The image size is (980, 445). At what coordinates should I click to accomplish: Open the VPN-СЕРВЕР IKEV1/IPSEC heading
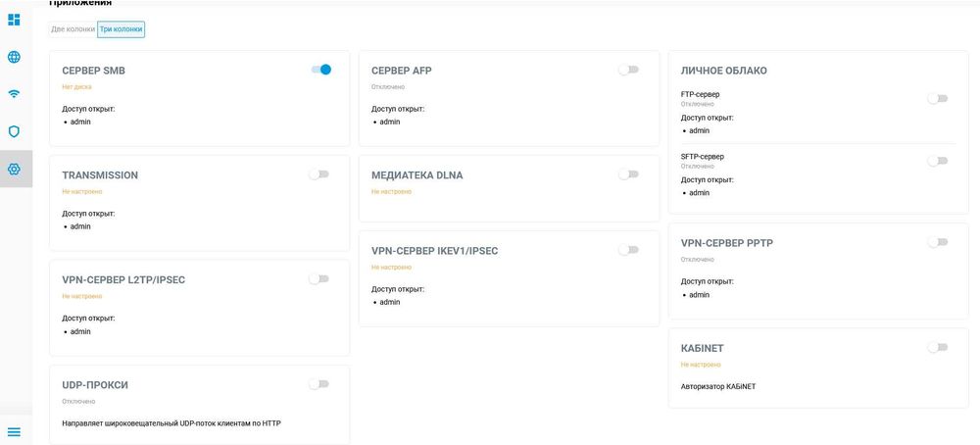[x=434, y=251]
